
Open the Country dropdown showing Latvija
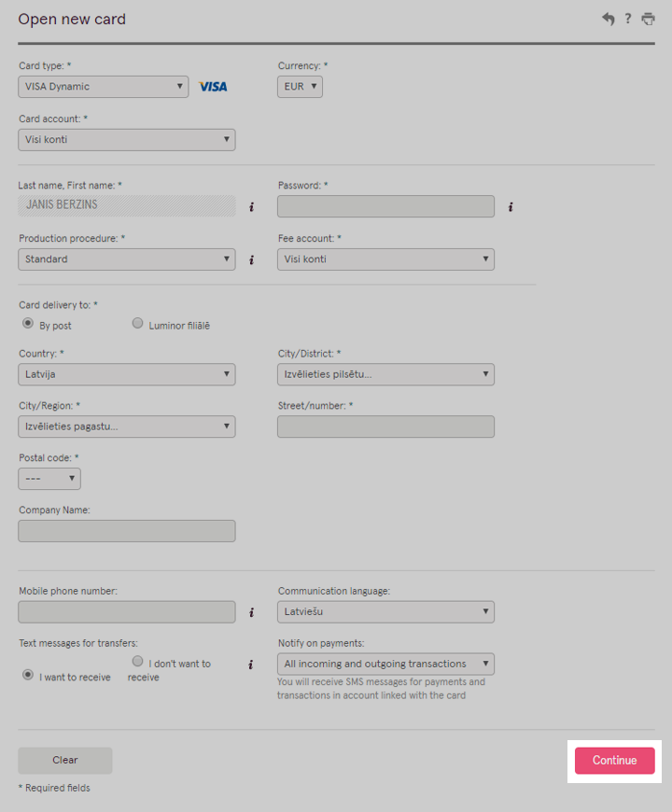point(126,374)
